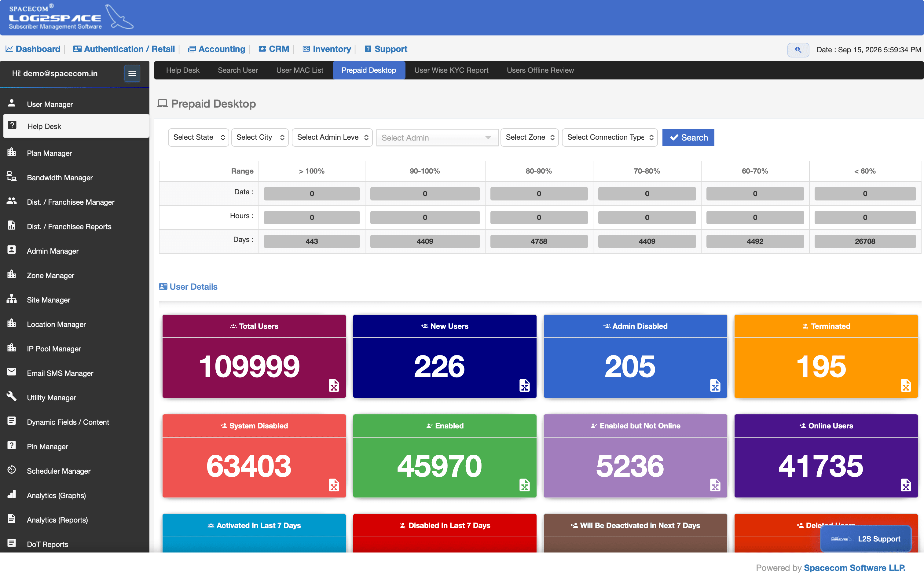Open the Select State dropdown

198,137
